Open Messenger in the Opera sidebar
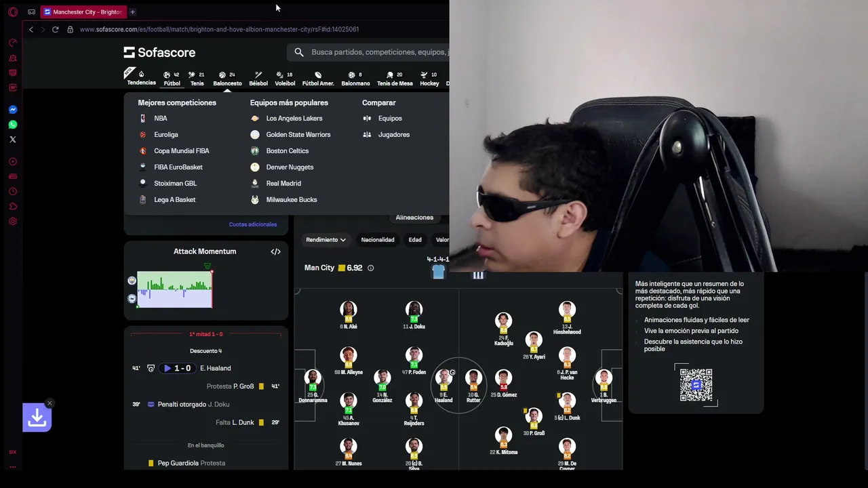This screenshot has height=488, width=868. coord(12,109)
